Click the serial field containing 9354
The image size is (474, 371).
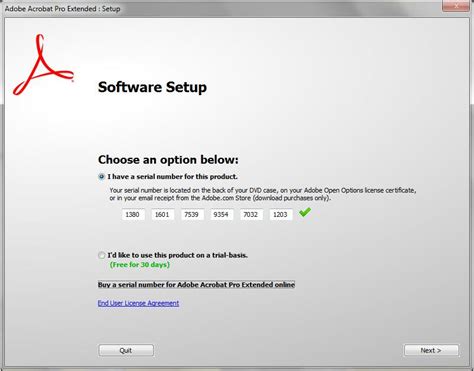point(222,215)
